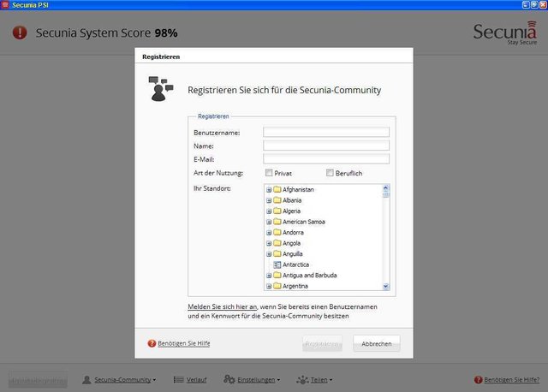The height and width of the screenshot is (392, 548).
Task: Click the greyed-out scan button at bottom left
Action: [x=38, y=380]
